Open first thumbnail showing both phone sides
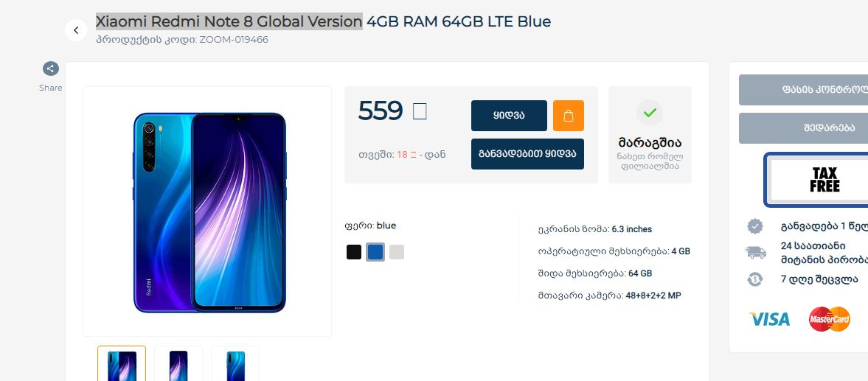 point(122,364)
